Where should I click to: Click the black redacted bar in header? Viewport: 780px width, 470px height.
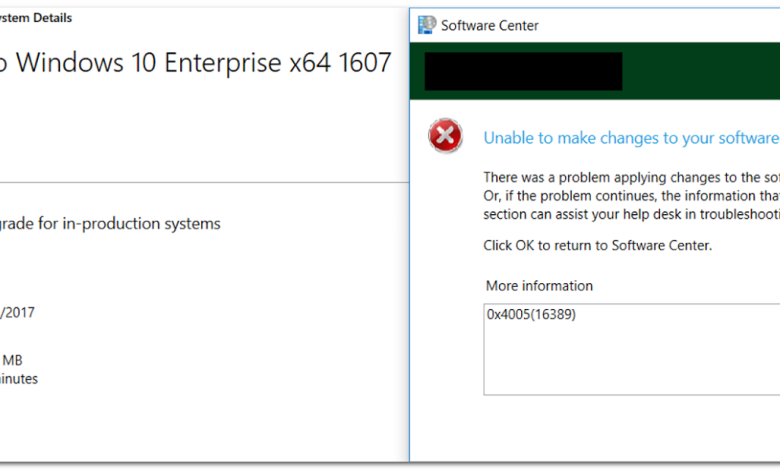coord(523,71)
